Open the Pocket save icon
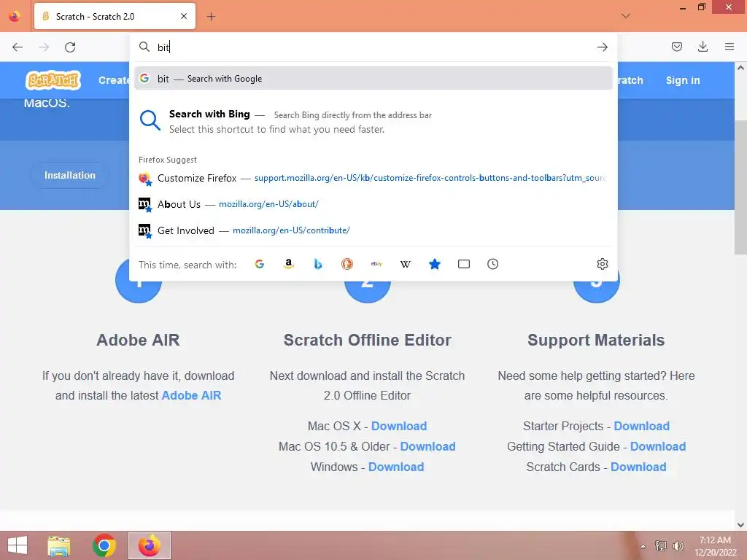Image resolution: width=747 pixels, height=560 pixels. pyautogui.click(x=676, y=47)
